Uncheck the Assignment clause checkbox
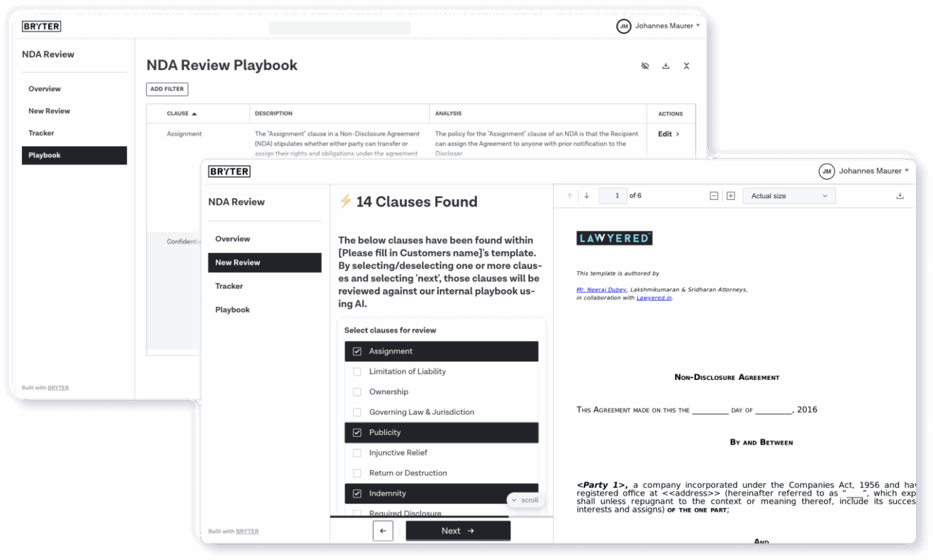Image resolution: width=933 pixels, height=560 pixels. 357,352
